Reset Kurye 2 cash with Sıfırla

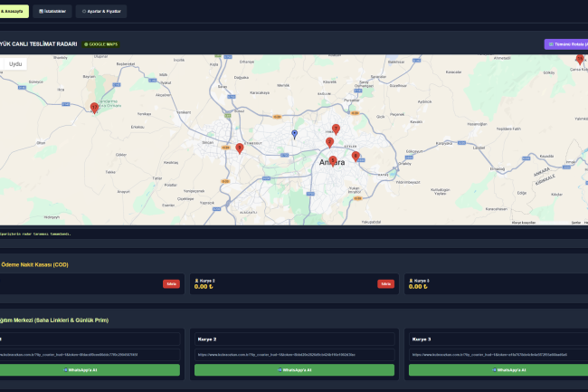pyautogui.click(x=386, y=284)
